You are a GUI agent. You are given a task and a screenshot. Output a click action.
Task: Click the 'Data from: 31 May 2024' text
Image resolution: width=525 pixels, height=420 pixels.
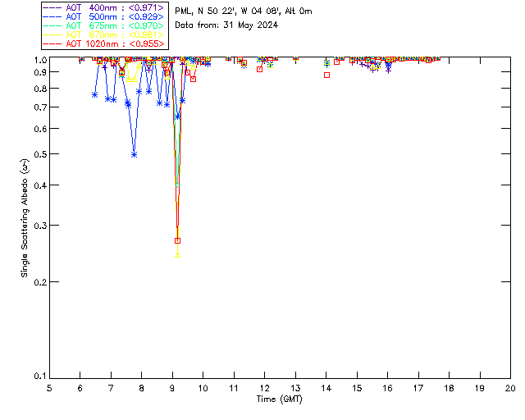tap(226, 25)
